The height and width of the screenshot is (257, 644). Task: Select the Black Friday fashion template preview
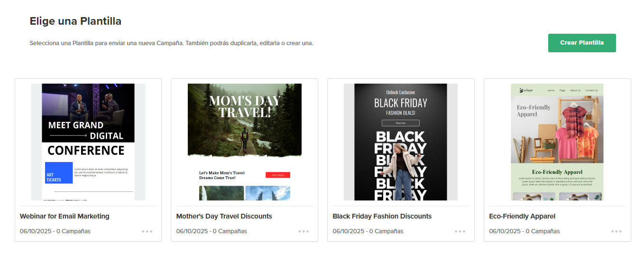[401, 142]
